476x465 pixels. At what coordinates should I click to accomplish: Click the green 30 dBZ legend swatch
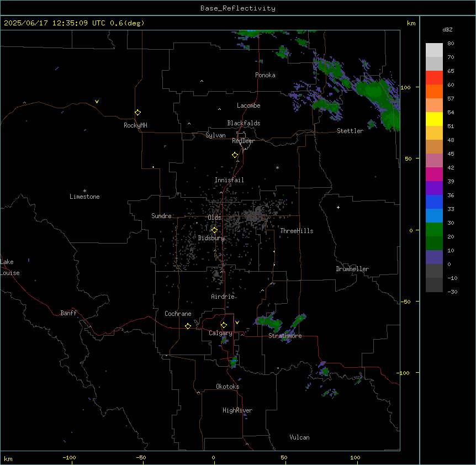tap(434, 230)
